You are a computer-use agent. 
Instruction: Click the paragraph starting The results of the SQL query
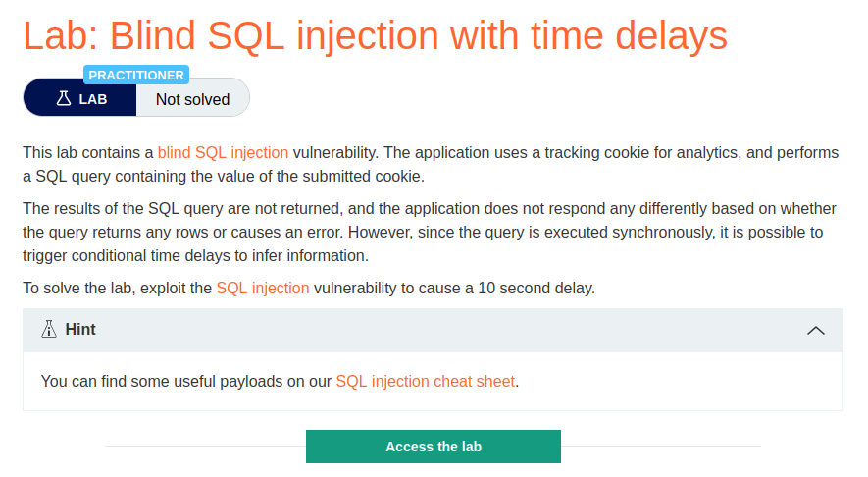[x=430, y=233]
